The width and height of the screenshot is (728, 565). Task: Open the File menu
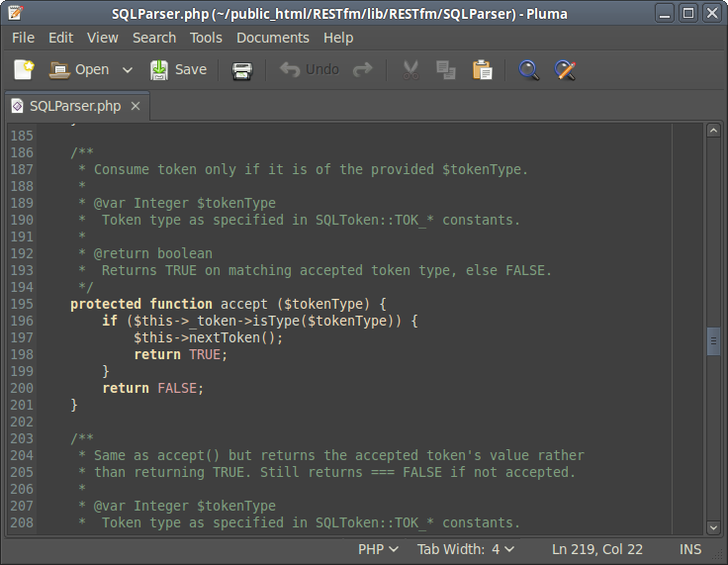(23, 38)
